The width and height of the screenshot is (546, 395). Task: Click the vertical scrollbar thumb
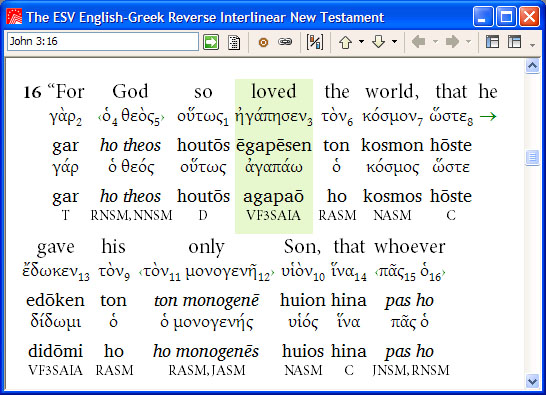532,157
